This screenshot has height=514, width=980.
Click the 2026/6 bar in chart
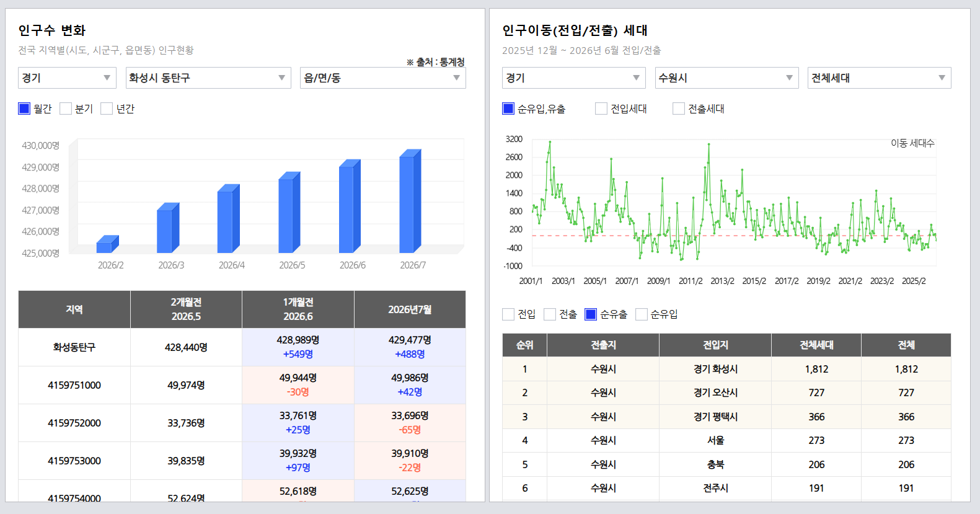tap(350, 206)
